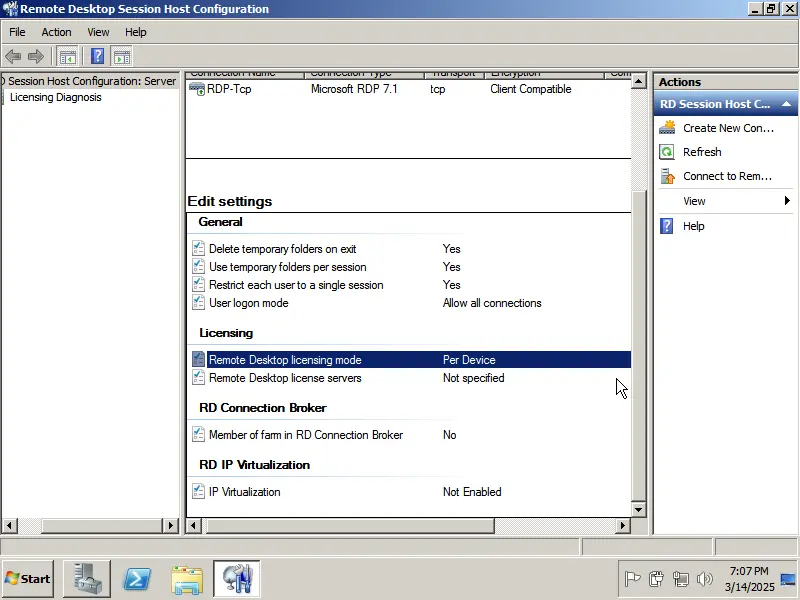800x600 pixels.
Task: Select Licensing Diagnosis in the tree
Action: (55, 97)
